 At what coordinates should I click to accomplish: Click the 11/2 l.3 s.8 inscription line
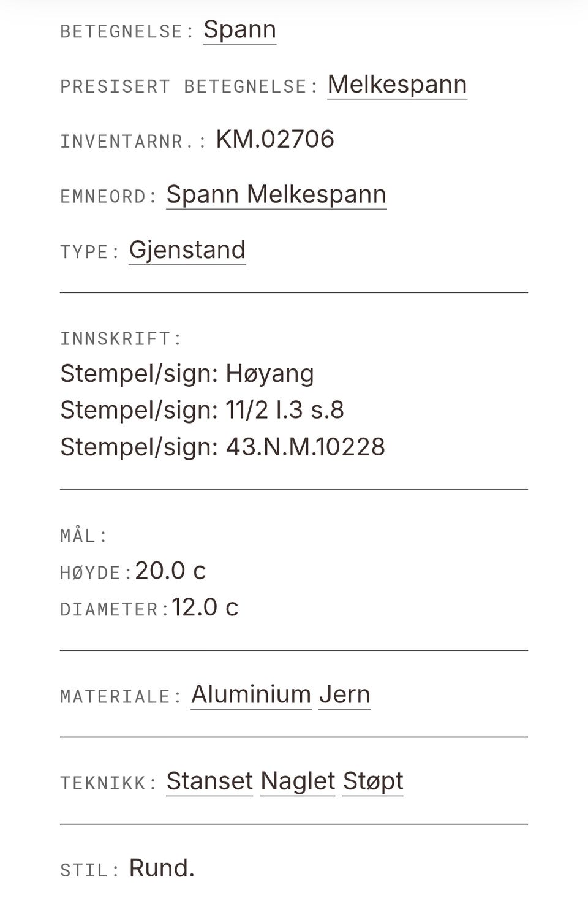[202, 410]
